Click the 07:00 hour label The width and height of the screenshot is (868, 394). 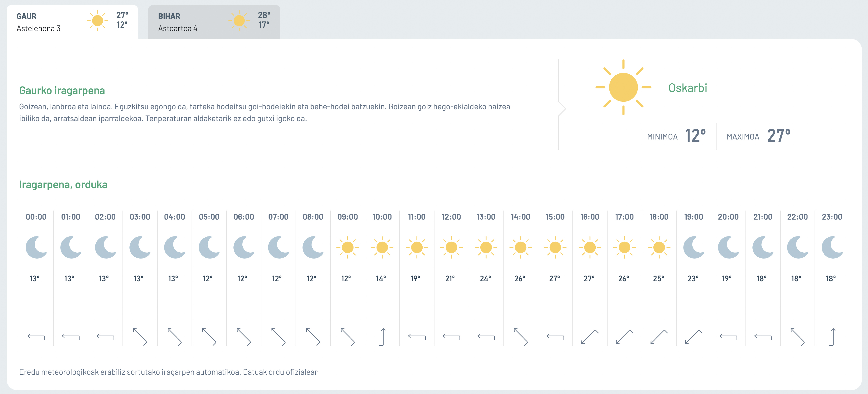(x=278, y=217)
